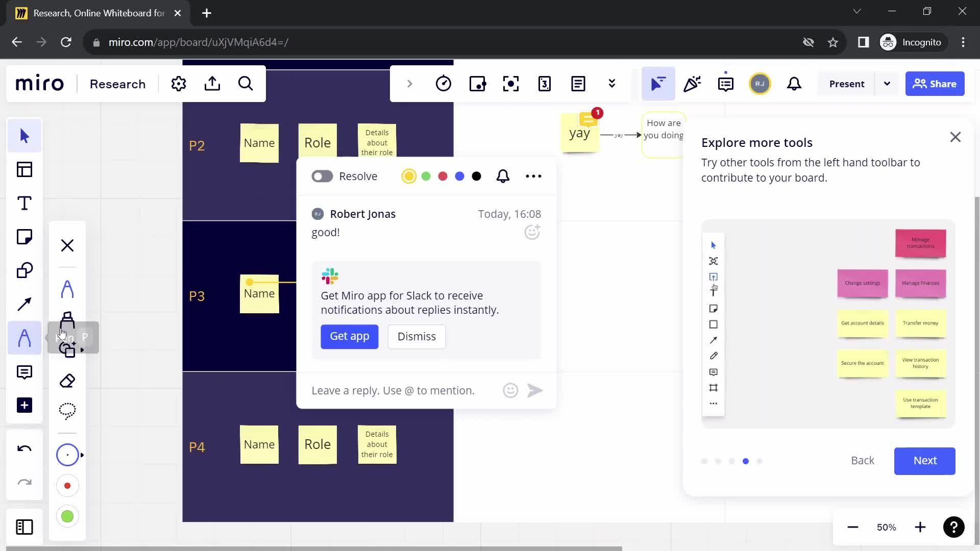Open the sticky note tool

tap(23, 237)
